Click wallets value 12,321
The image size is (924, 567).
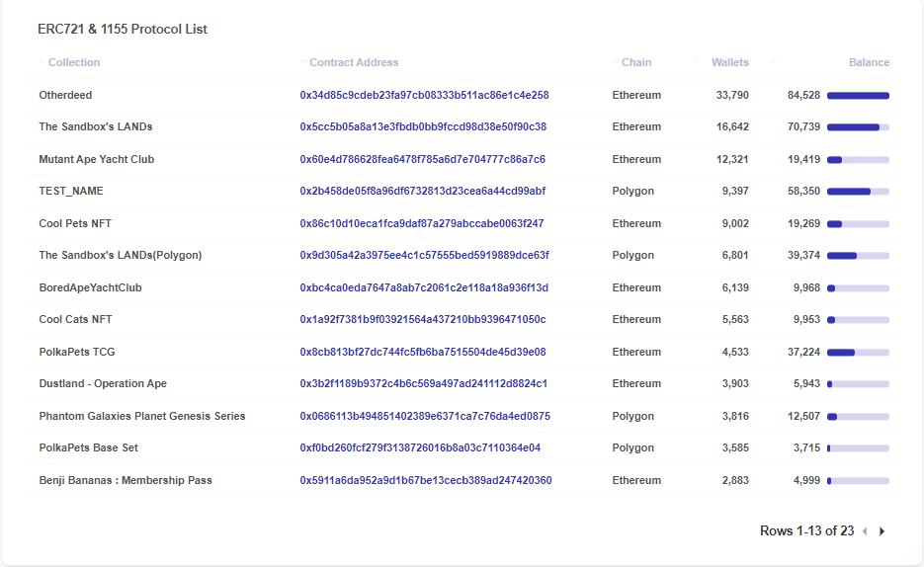[732, 159]
